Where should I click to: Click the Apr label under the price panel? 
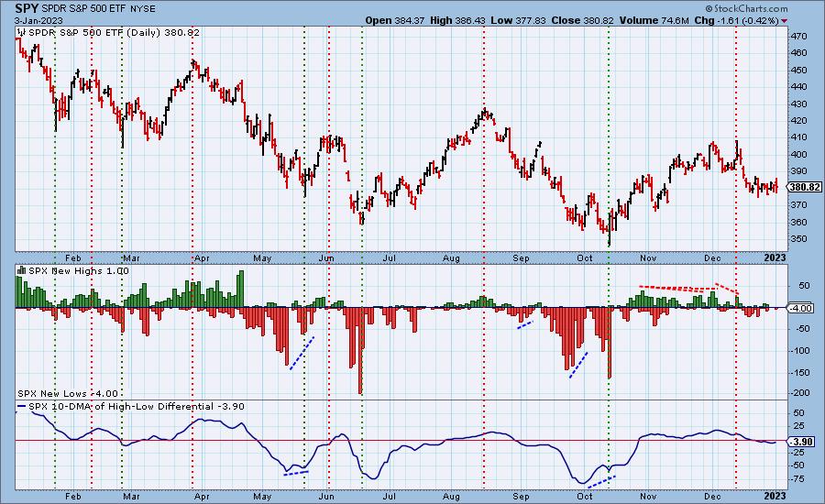tap(202, 257)
